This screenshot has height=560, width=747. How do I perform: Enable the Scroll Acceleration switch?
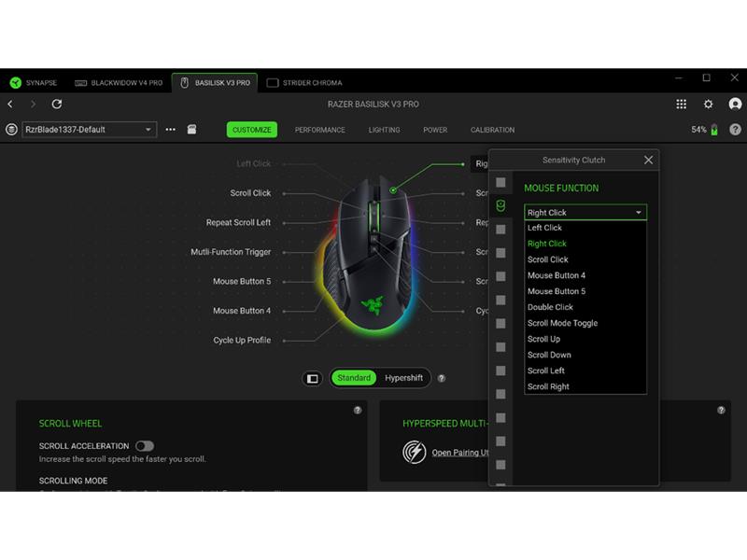tap(145, 446)
